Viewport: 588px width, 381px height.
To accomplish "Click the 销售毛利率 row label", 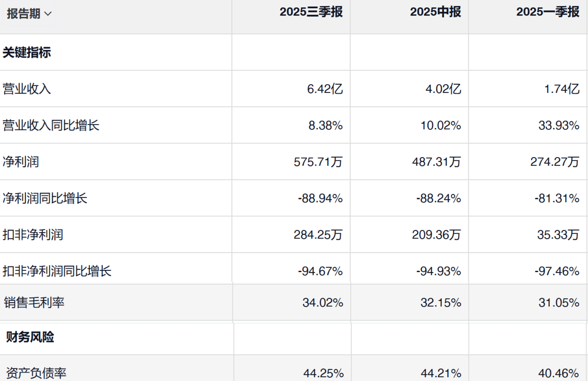I will pyautogui.click(x=34, y=303).
